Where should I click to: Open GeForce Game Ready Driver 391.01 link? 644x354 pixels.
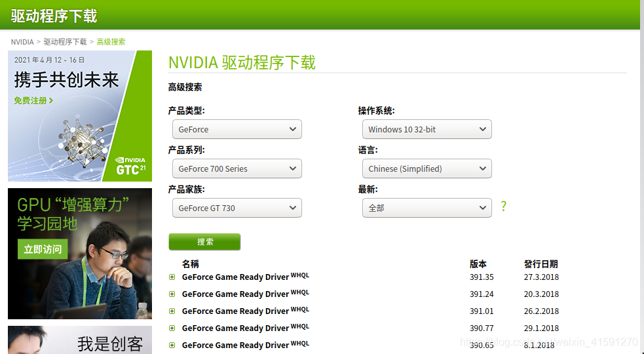click(246, 311)
